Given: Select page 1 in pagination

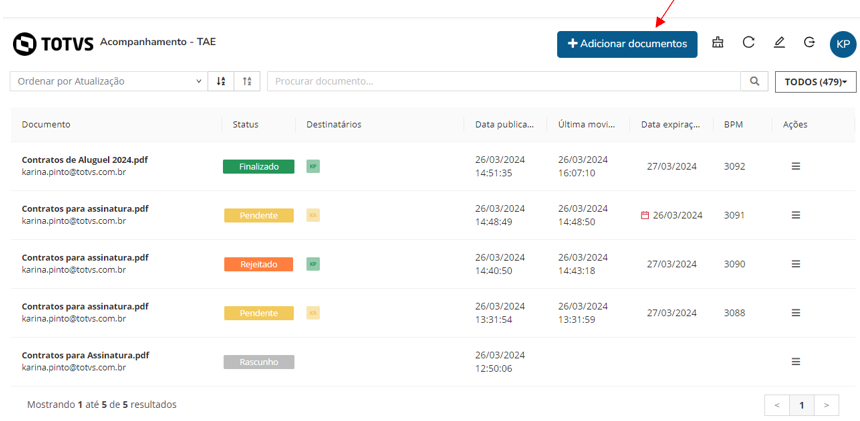Looking at the screenshot, I should [x=802, y=405].
